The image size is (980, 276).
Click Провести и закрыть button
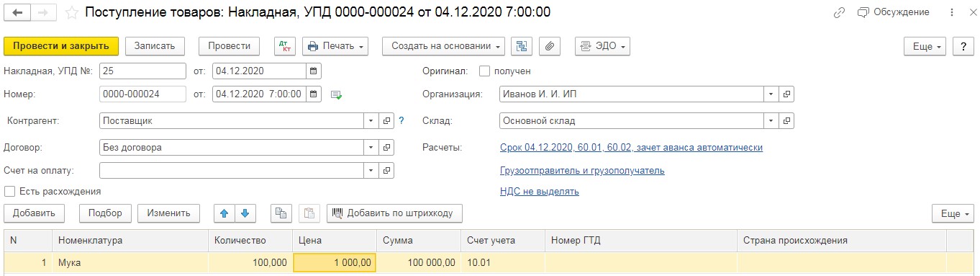(61, 45)
